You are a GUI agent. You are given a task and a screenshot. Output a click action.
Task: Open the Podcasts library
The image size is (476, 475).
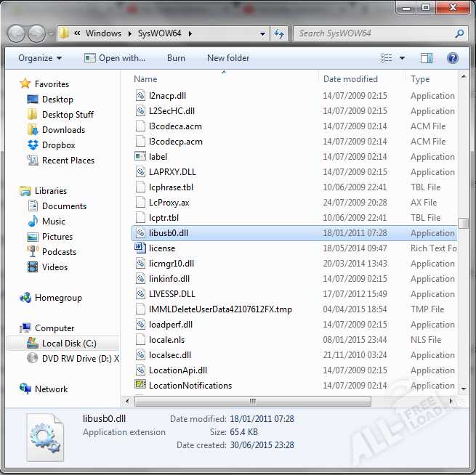[59, 252]
